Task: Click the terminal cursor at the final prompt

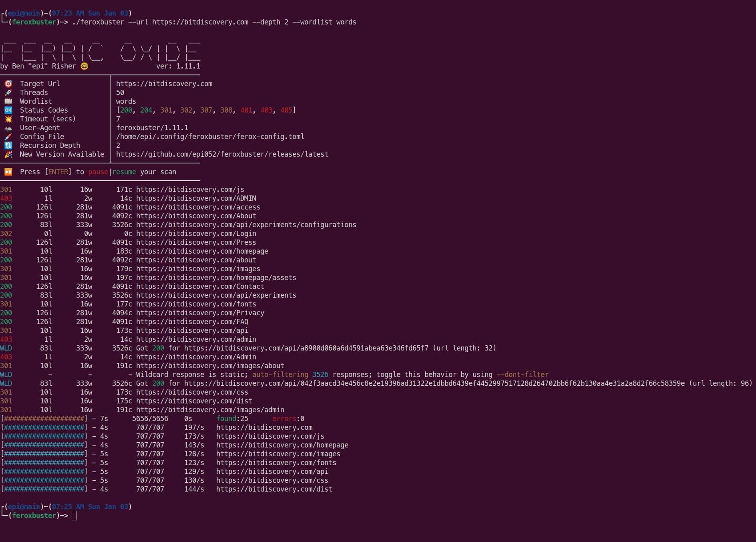Action: pos(74,516)
